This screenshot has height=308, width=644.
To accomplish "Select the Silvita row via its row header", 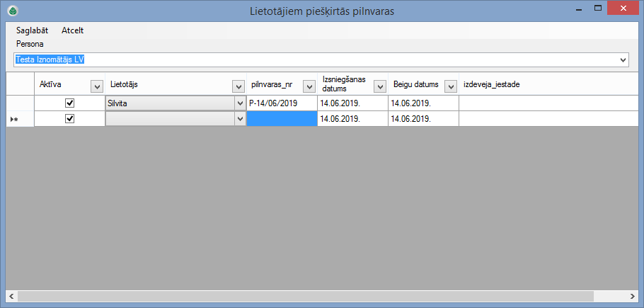I will click(x=20, y=103).
